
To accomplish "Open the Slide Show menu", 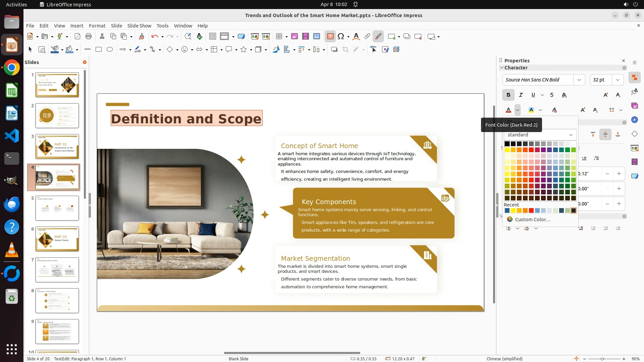I will [139, 25].
